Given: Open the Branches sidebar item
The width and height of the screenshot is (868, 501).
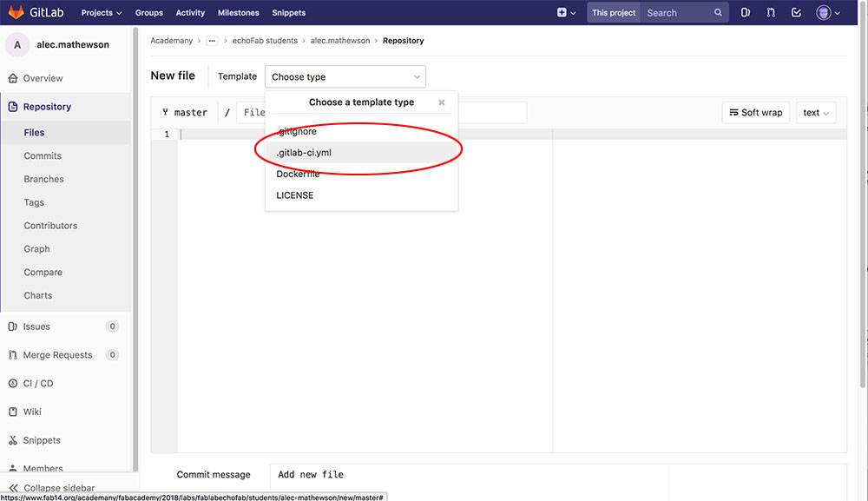Looking at the screenshot, I should click(x=66, y=179).
